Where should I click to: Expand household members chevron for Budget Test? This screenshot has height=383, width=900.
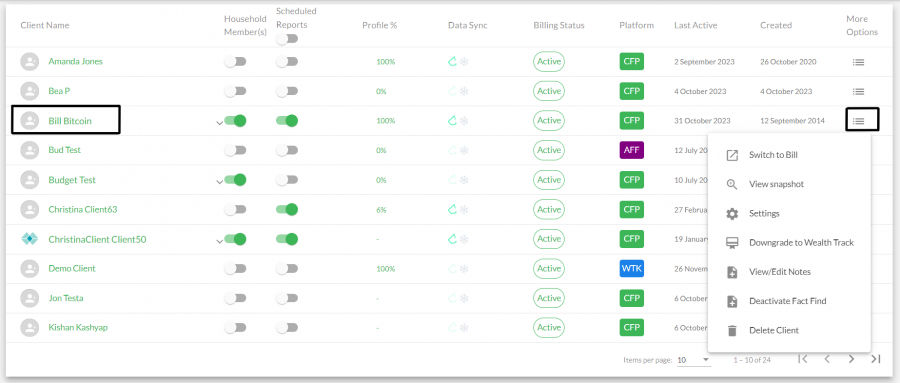tap(219, 182)
